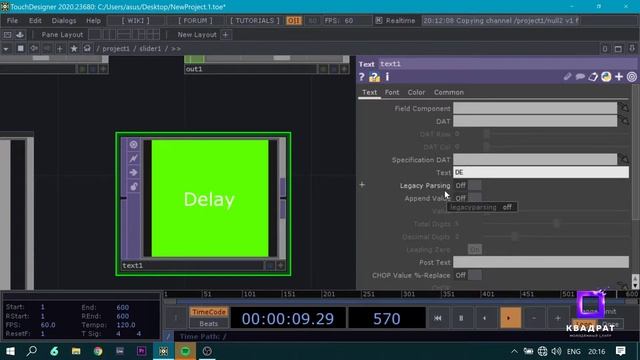640x360 pixels.
Task: Open DAT node picker arrow
Action: pos(624,121)
